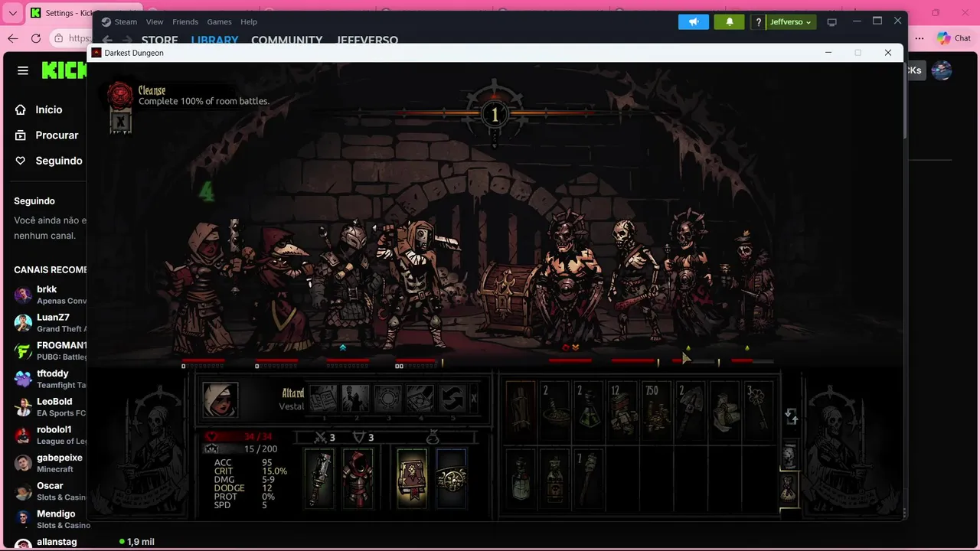Open the Friends menu in Steam
The width and height of the screenshot is (980, 551).
[x=185, y=22]
